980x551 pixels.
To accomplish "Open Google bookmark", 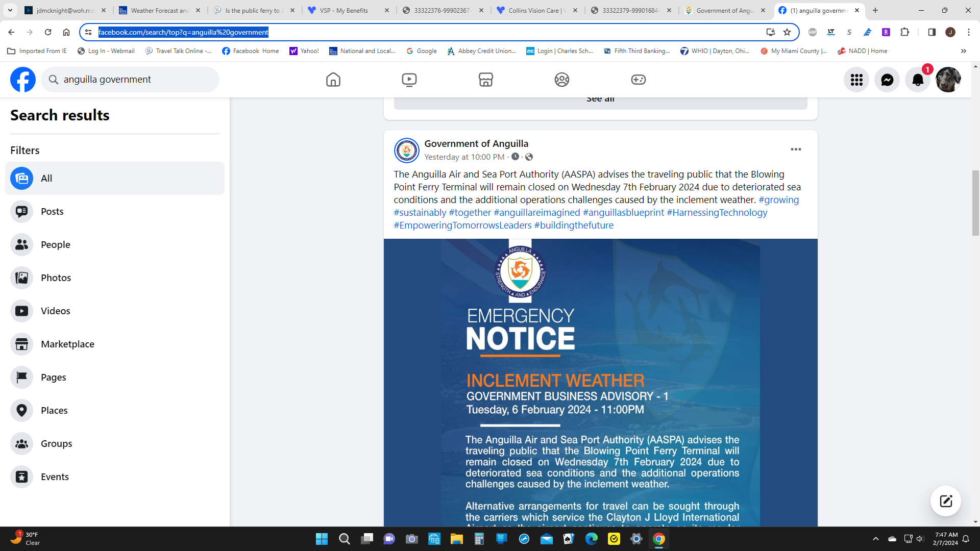I will (x=422, y=51).
